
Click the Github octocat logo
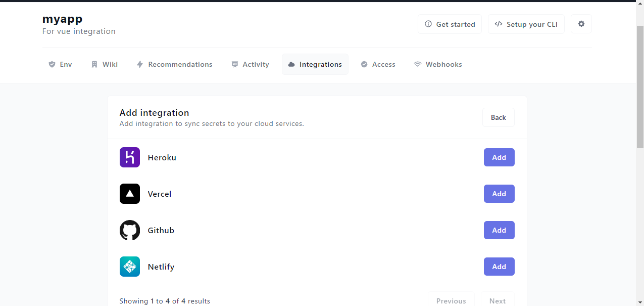click(130, 230)
